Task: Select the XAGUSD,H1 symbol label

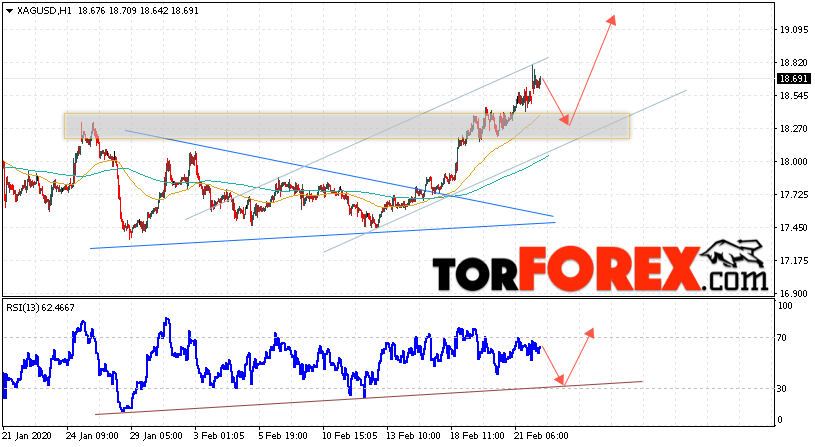Action: 45,10
